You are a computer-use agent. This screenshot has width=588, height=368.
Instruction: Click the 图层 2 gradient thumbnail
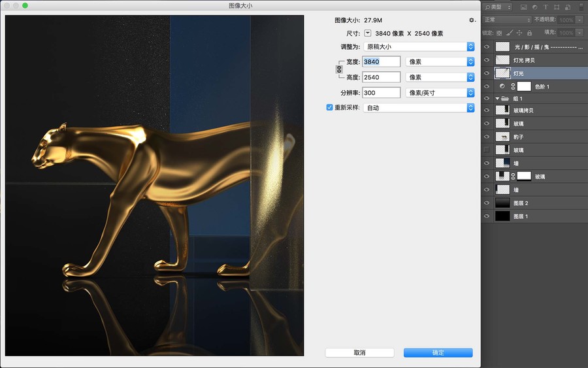502,203
